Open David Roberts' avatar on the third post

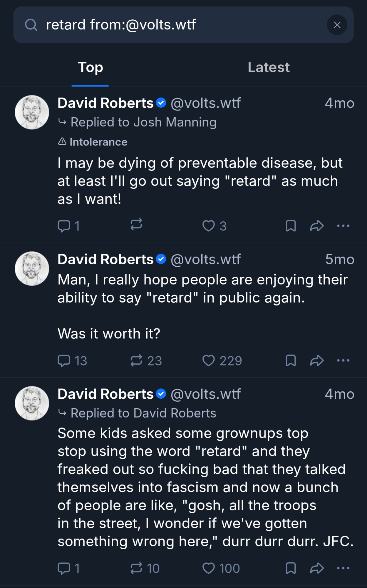point(32,403)
